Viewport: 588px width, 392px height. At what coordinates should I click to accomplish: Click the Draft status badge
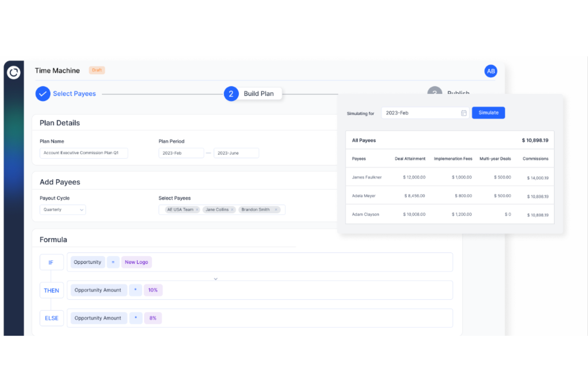point(97,70)
